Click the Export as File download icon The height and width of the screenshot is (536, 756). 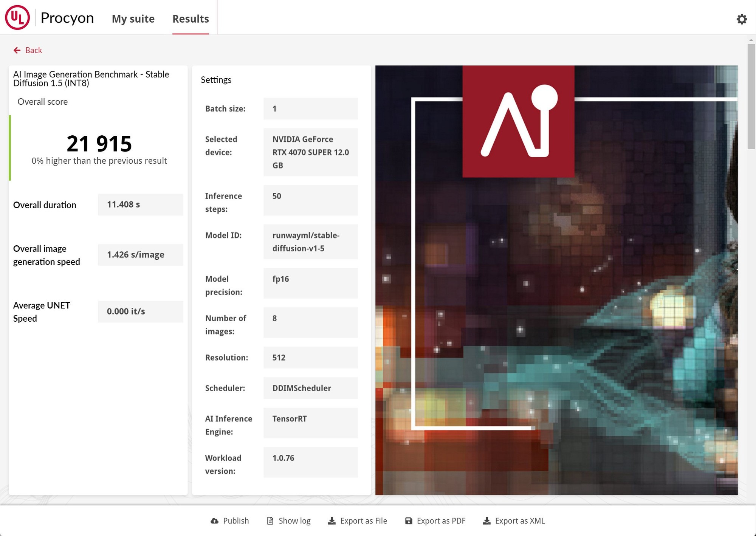[333, 519]
